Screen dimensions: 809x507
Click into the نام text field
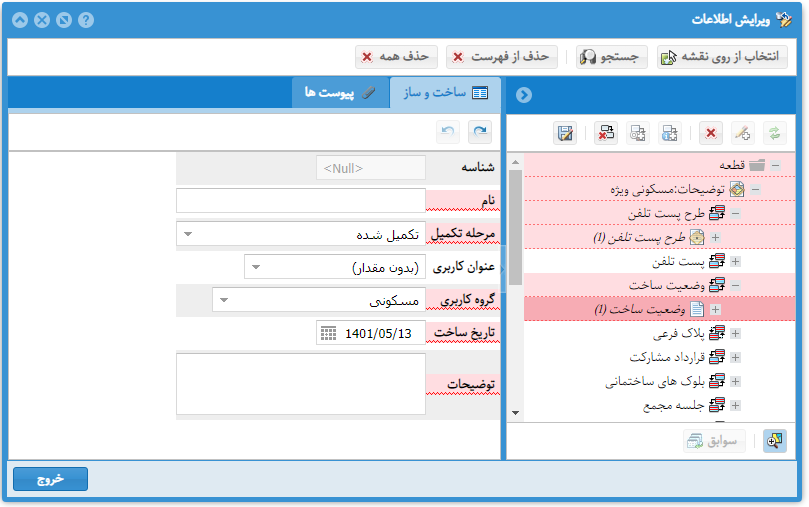[x=301, y=201]
